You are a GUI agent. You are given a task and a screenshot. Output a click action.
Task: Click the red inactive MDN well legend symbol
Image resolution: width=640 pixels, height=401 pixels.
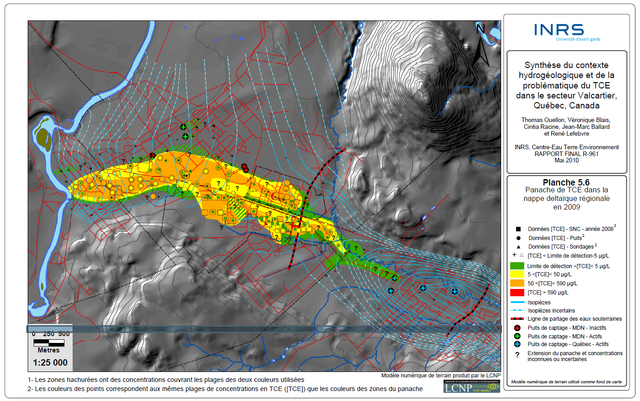(x=518, y=328)
